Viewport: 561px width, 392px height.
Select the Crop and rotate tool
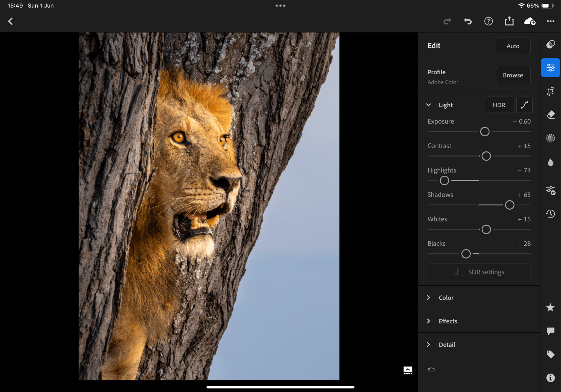(x=550, y=91)
